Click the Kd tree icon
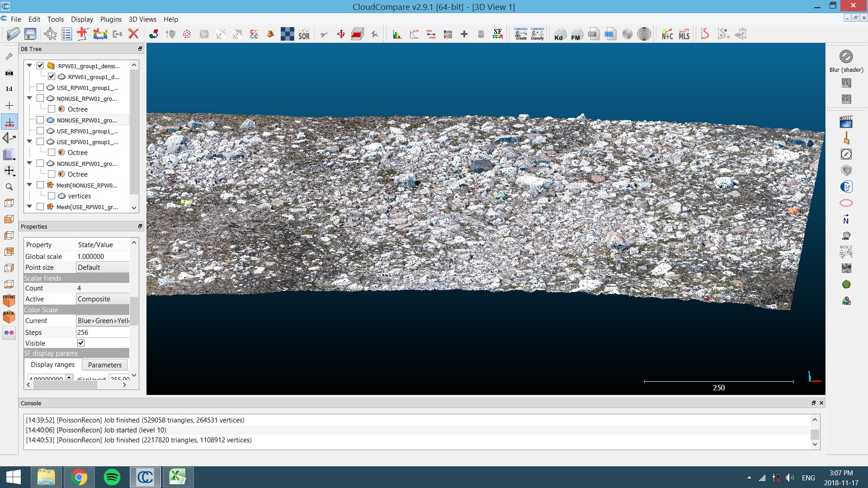Viewport: 868px width, 488px height. (560, 34)
